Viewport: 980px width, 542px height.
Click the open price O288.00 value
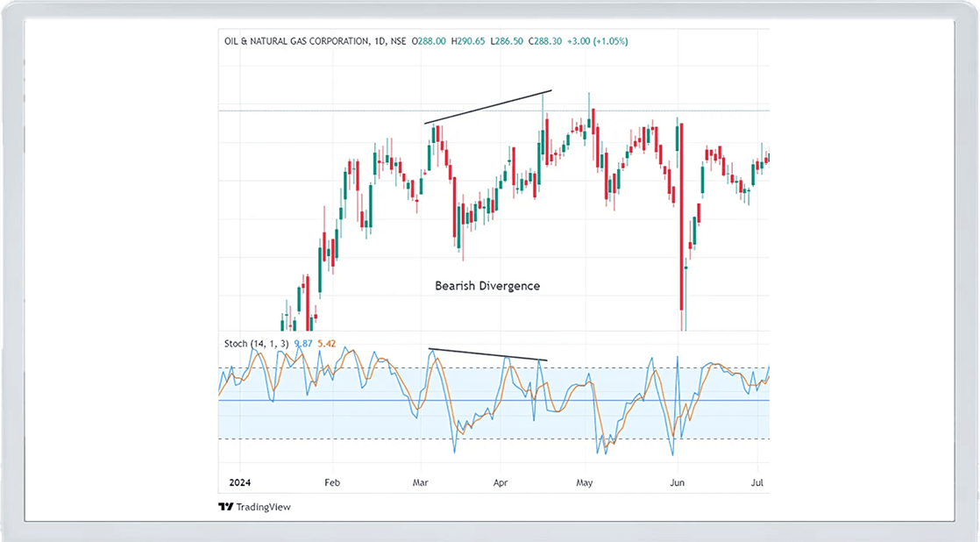click(x=430, y=41)
